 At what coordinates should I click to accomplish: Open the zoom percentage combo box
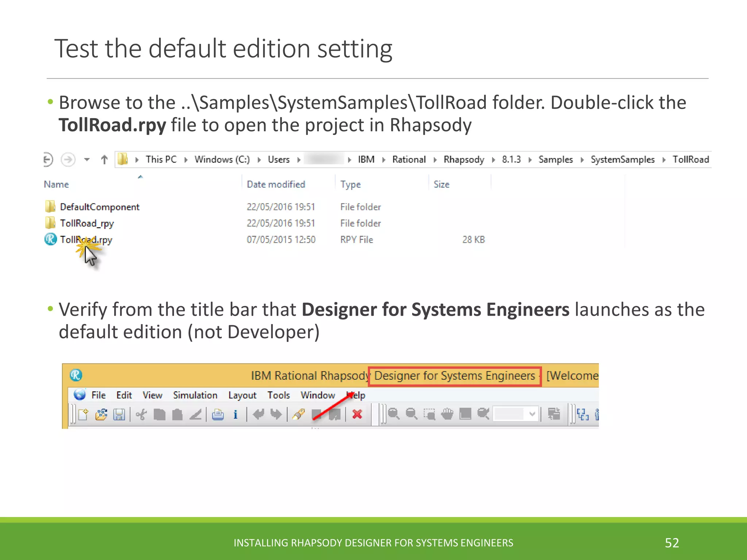click(516, 414)
